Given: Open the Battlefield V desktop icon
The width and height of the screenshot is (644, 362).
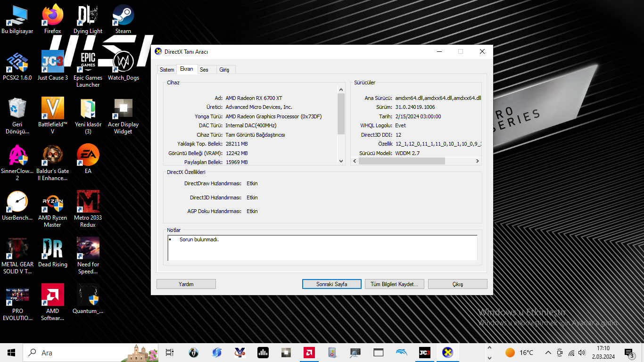Looking at the screenshot, I should point(52,109).
